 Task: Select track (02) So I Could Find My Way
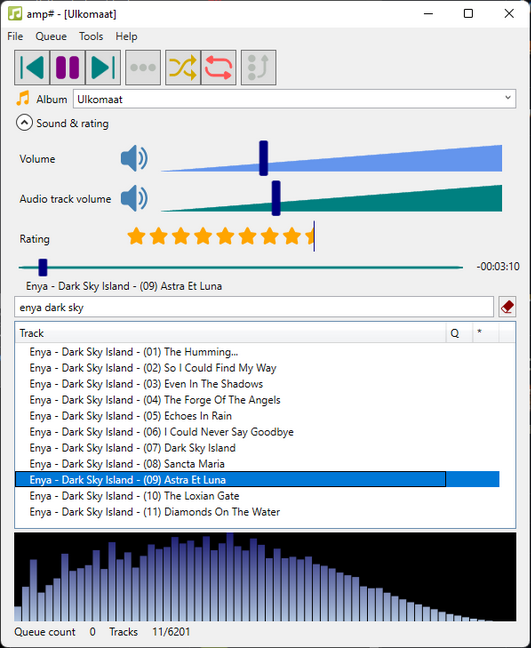(x=257, y=368)
